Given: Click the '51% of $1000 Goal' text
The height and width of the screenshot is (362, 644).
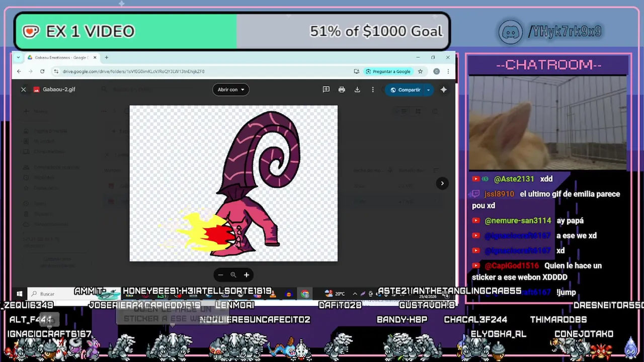Looking at the screenshot, I should pos(376,31).
